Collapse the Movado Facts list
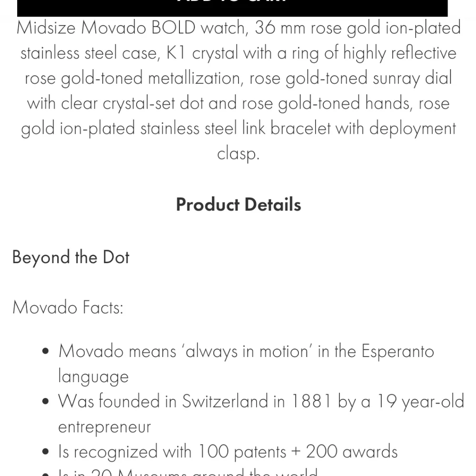Screen dimensions: 476x476 click(68, 307)
